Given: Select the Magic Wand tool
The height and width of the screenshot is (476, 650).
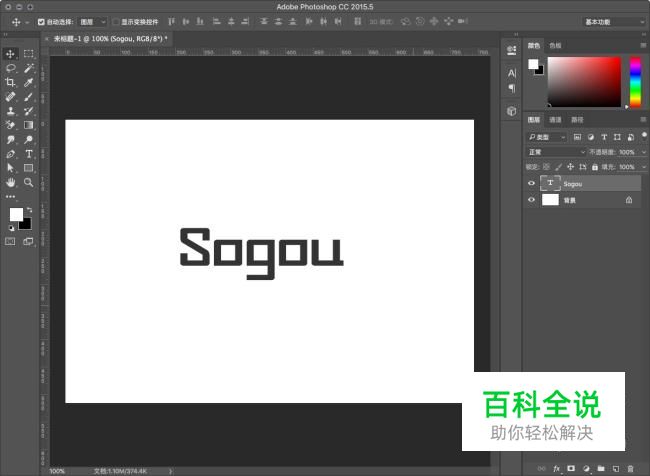Looking at the screenshot, I should tap(29, 68).
